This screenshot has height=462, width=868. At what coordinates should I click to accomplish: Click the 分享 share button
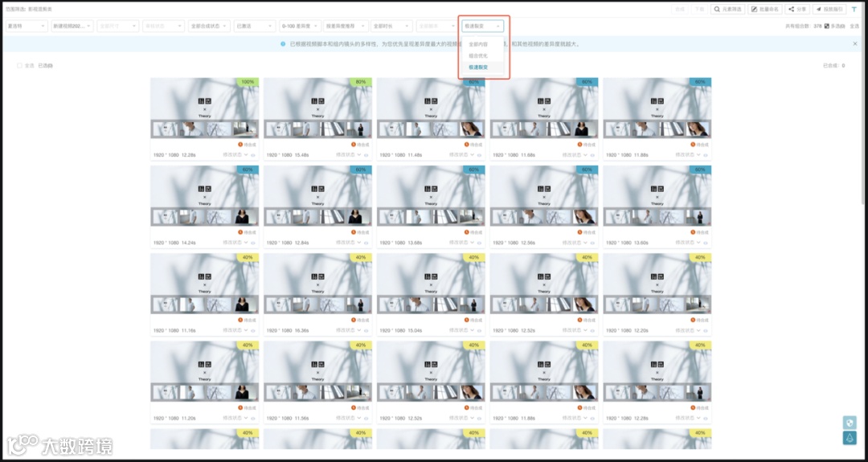pyautogui.click(x=798, y=10)
